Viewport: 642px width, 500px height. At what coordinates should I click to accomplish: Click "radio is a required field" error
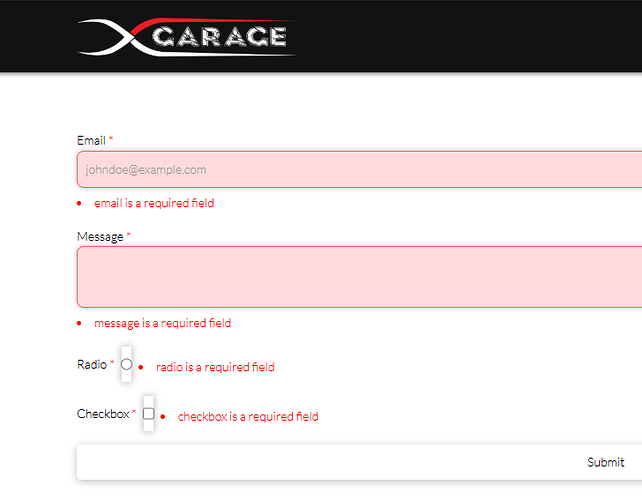[x=215, y=367]
